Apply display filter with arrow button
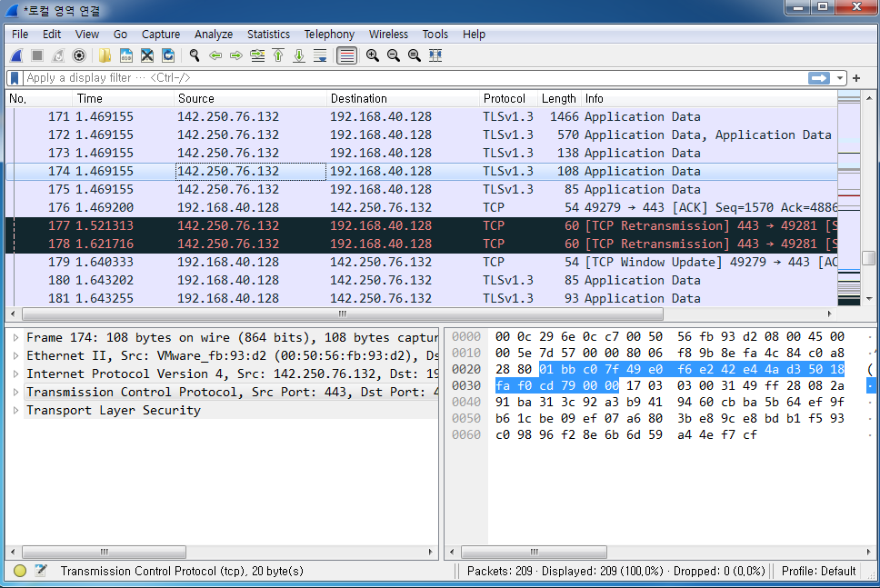Viewport: 880px width, 588px height. (819, 78)
